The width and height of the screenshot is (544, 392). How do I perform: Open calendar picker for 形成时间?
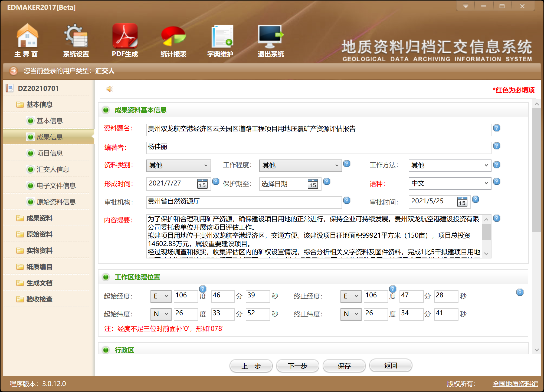click(x=202, y=184)
